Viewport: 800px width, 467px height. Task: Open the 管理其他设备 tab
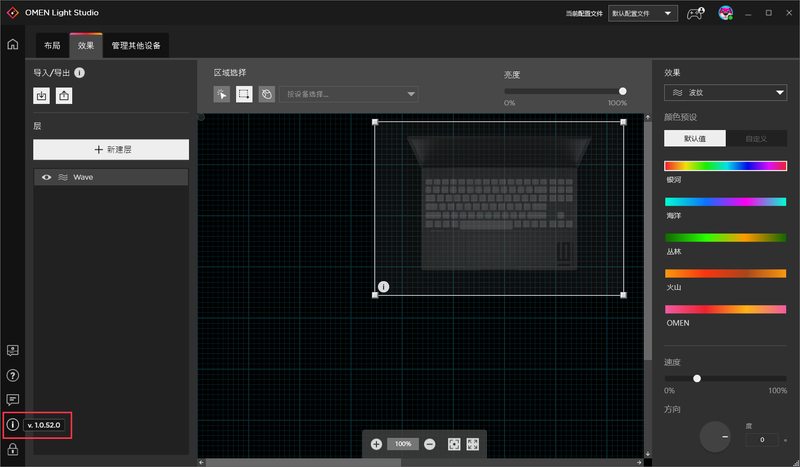(x=136, y=46)
